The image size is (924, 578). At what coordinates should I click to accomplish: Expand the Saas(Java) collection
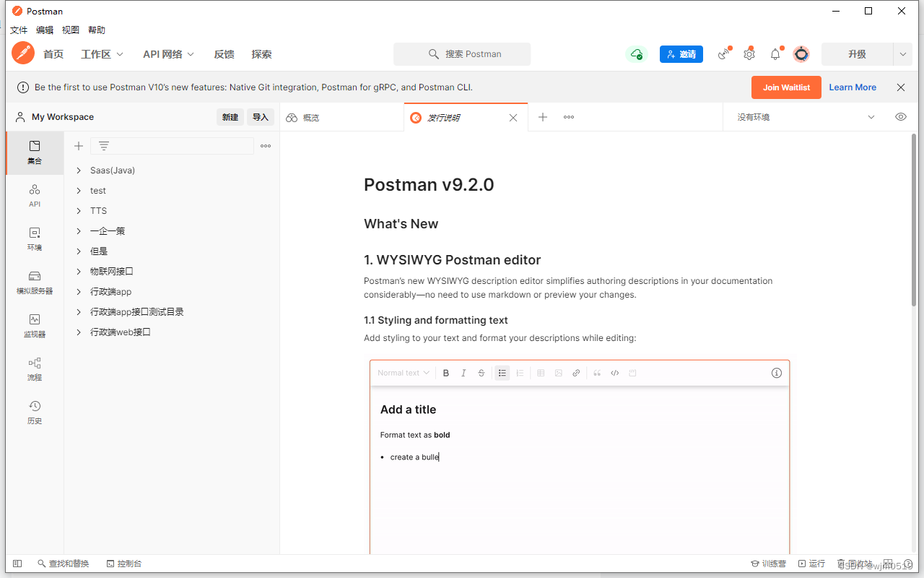(79, 171)
